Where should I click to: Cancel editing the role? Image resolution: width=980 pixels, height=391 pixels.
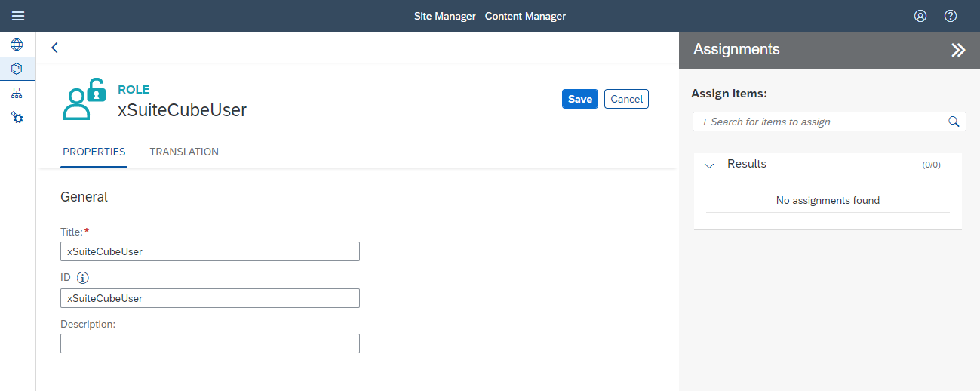tap(626, 99)
